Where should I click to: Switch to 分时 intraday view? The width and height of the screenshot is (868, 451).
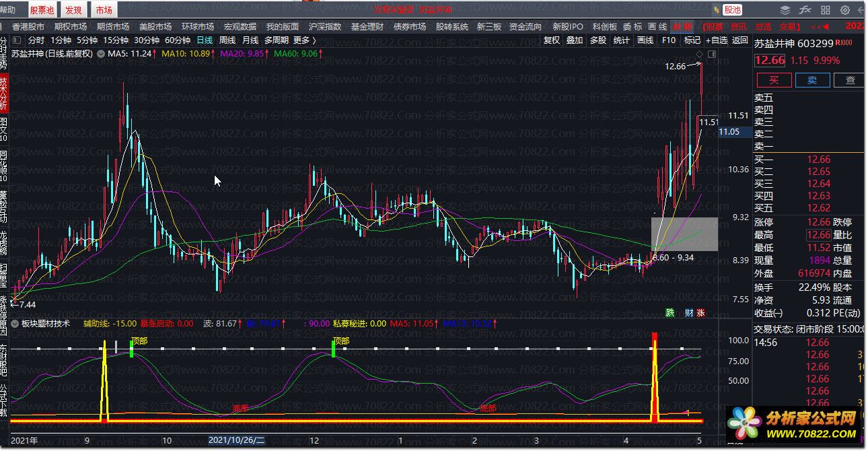tap(36, 40)
